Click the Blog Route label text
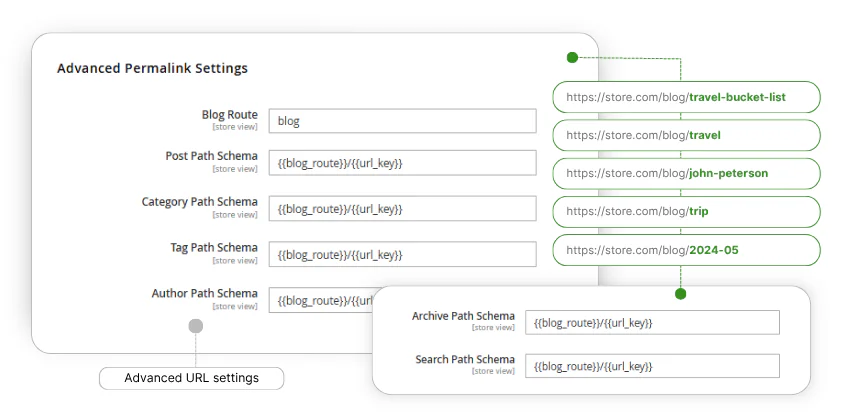 pos(229,115)
